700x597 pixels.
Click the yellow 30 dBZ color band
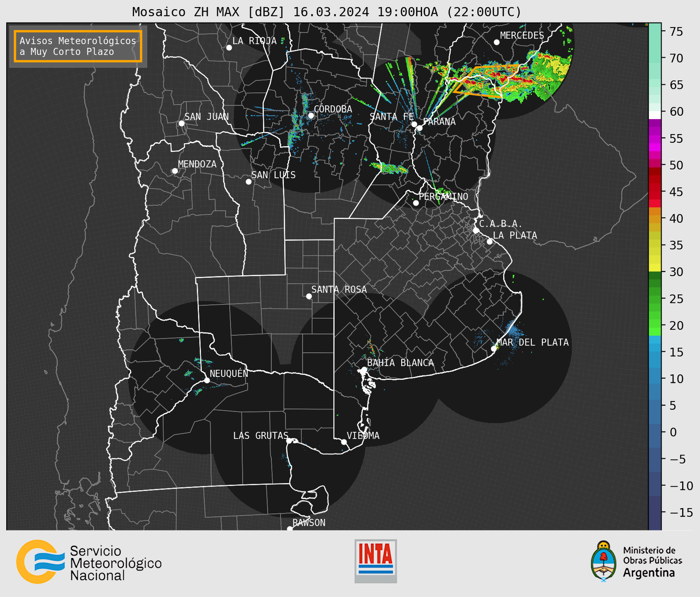click(x=655, y=268)
